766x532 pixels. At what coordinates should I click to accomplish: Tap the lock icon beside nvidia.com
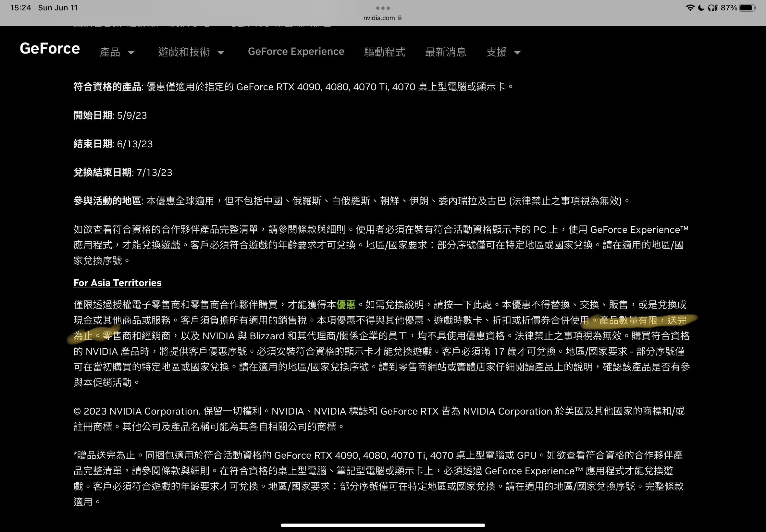click(x=400, y=18)
